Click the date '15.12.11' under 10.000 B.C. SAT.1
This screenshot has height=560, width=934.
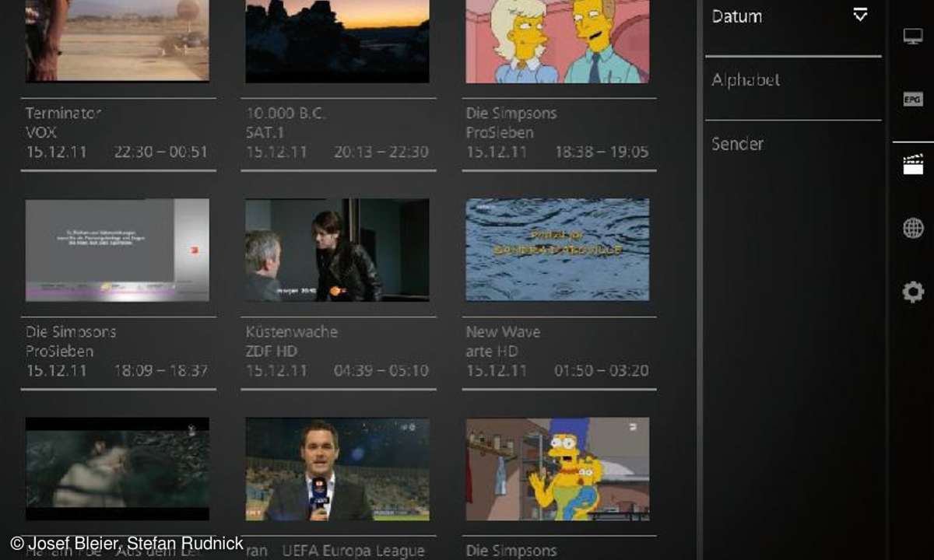[x=276, y=152]
